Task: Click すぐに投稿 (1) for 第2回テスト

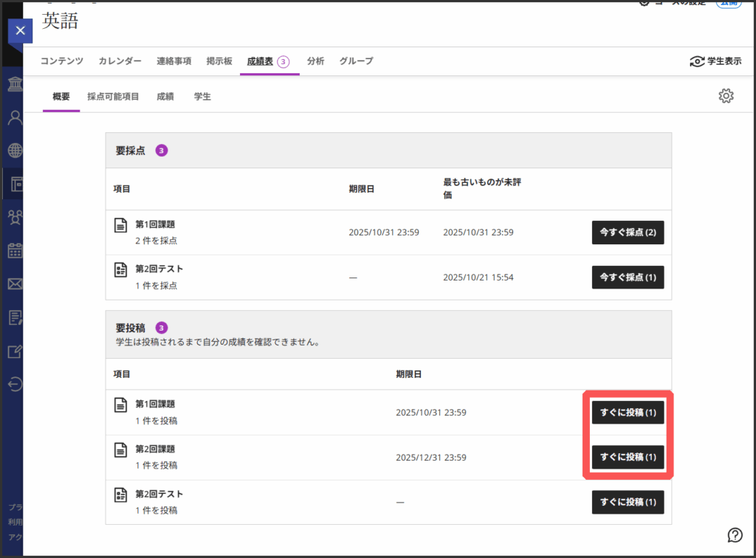Action: [628, 502]
